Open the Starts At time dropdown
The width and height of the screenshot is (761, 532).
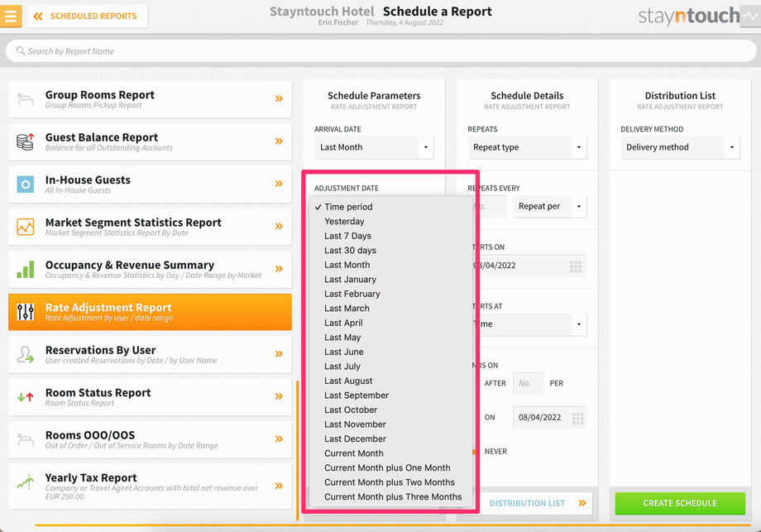(531, 324)
